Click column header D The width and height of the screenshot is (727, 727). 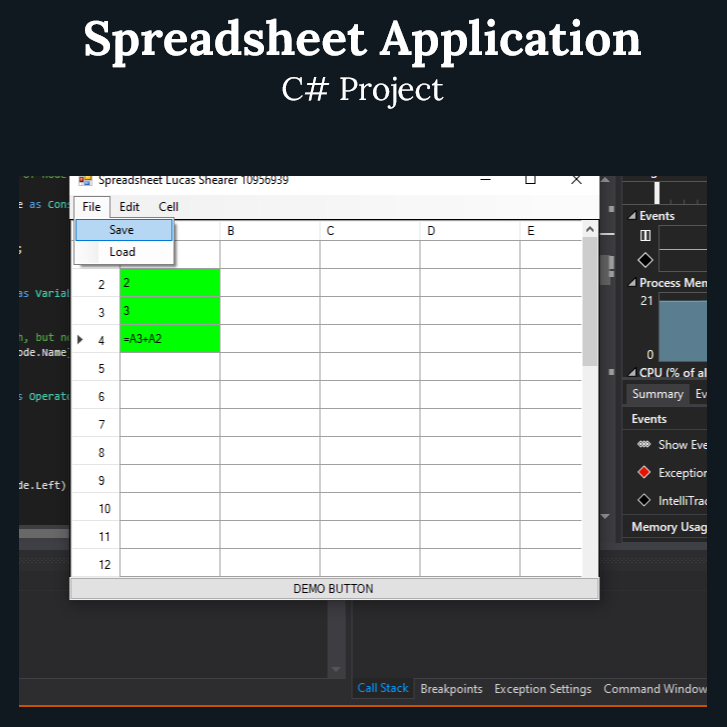click(x=470, y=231)
